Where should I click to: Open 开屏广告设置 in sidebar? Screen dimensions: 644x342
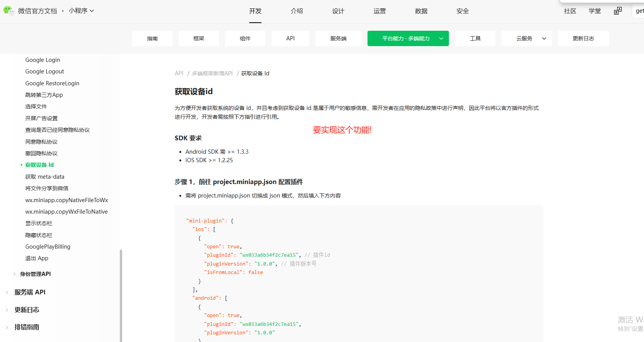pyautogui.click(x=41, y=118)
